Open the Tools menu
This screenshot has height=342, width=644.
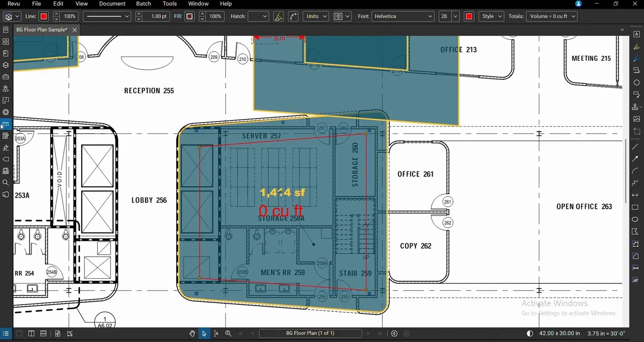(170, 4)
